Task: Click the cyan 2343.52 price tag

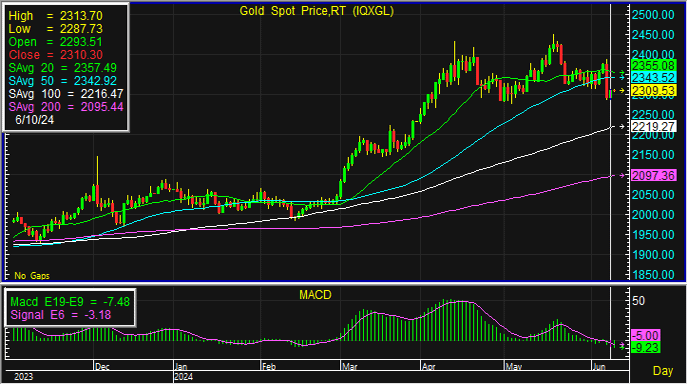Action: tap(653, 78)
